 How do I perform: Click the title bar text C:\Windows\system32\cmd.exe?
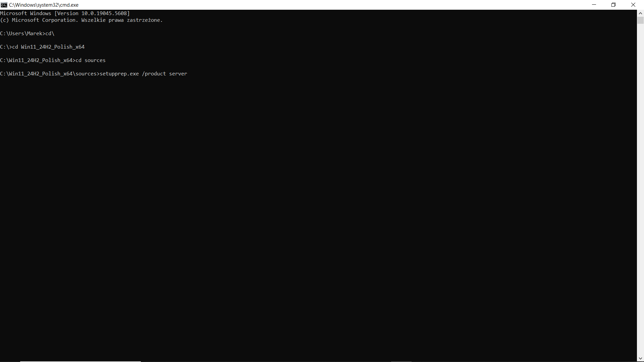(44, 5)
